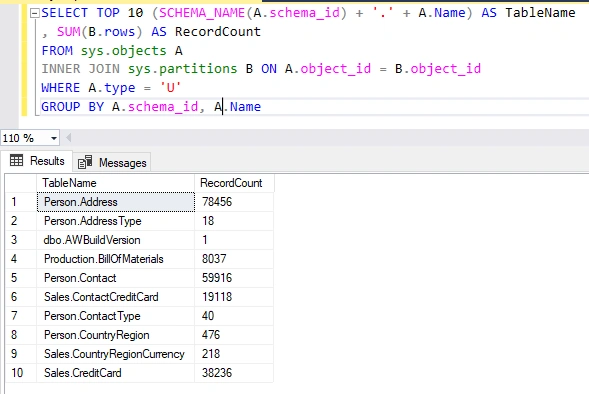Select the Sales.CreditCard cell
Image resolution: width=589 pixels, height=394 pixels.
point(116,373)
